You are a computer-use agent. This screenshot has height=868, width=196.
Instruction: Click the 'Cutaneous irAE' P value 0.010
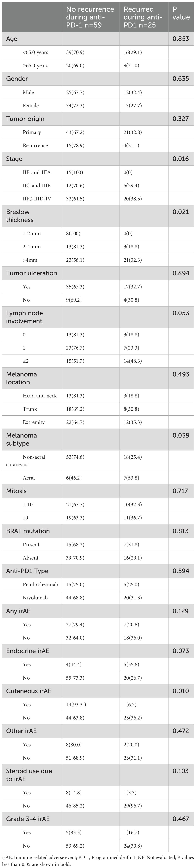point(181,691)
